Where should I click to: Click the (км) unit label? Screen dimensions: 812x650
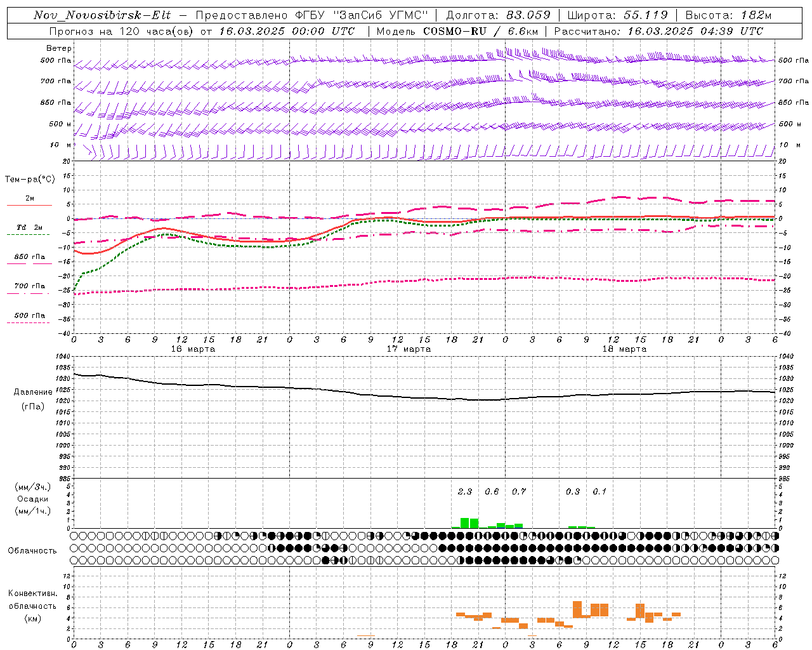click(x=33, y=619)
